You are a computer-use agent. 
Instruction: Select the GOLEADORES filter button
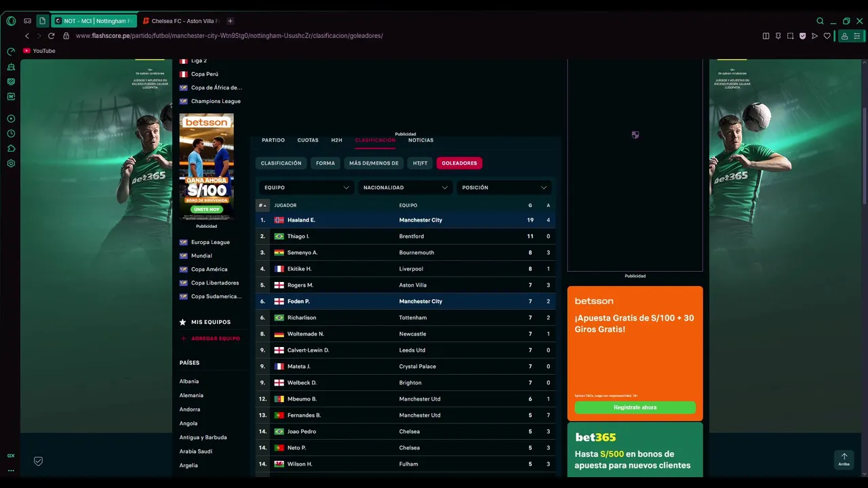click(459, 163)
